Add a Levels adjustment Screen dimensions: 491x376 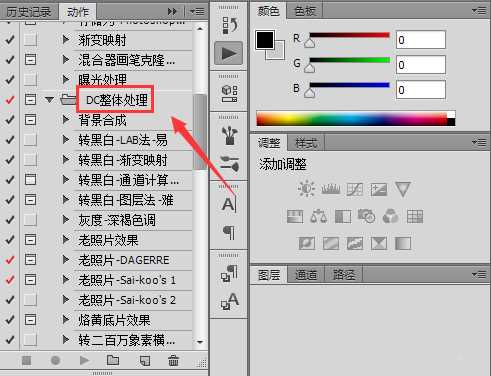pos(330,189)
